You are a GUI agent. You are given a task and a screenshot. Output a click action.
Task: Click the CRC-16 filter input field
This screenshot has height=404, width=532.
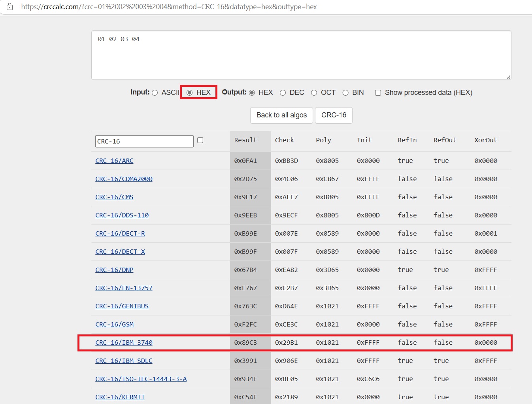click(144, 141)
